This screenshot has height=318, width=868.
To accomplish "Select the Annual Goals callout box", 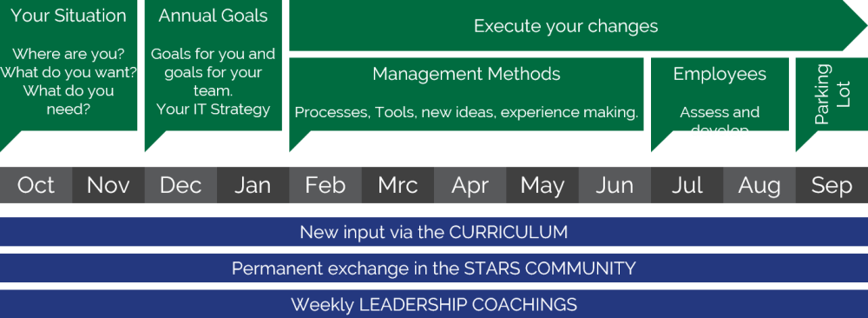I will coord(214,65).
